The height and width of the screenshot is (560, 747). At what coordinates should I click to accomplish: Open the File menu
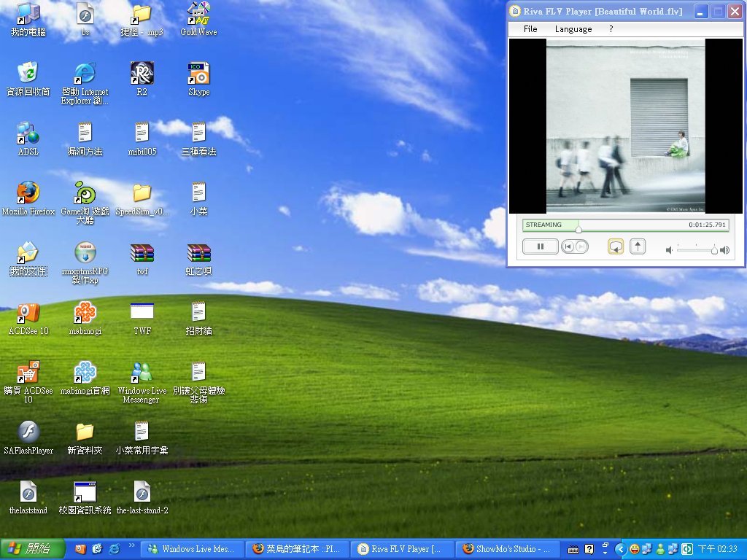(530, 29)
